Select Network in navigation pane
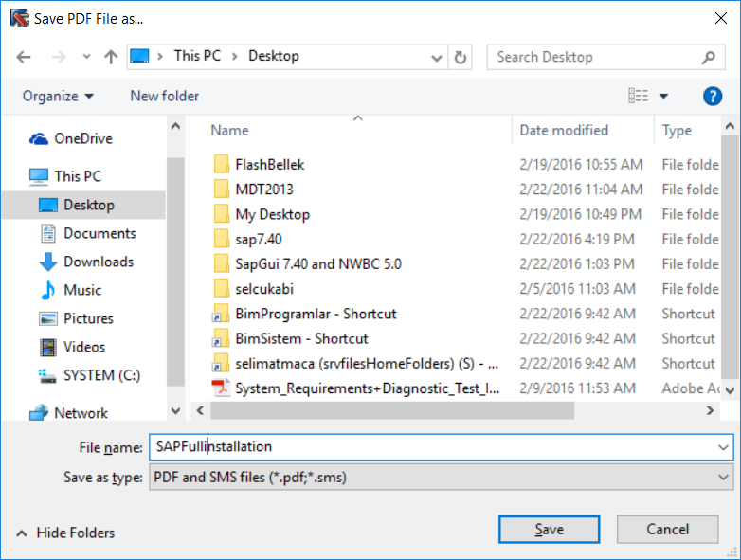 click(x=68, y=413)
